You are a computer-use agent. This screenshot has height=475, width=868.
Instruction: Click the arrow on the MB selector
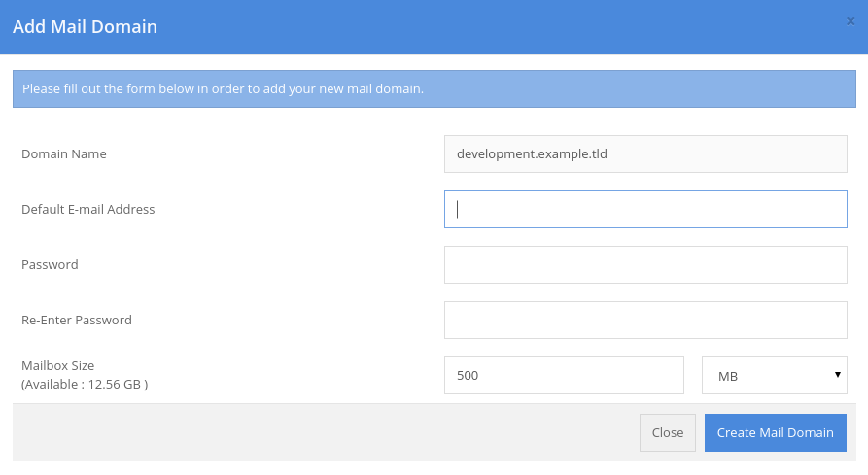pos(838,374)
